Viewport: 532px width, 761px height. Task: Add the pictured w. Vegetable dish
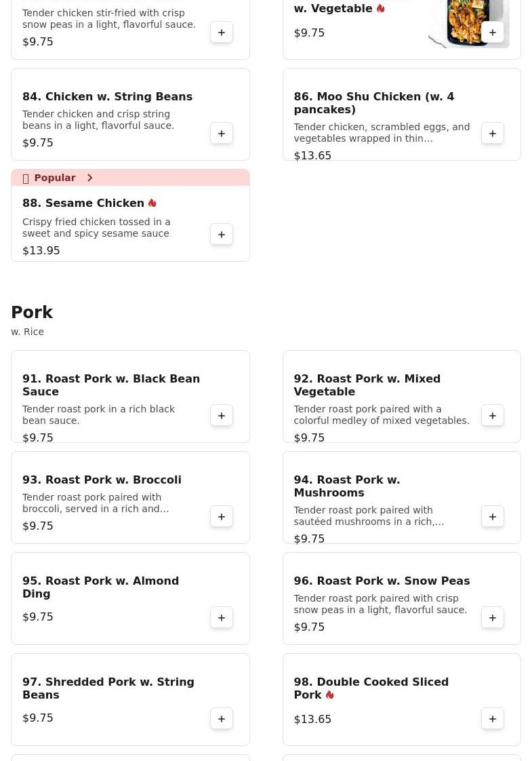tap(493, 33)
